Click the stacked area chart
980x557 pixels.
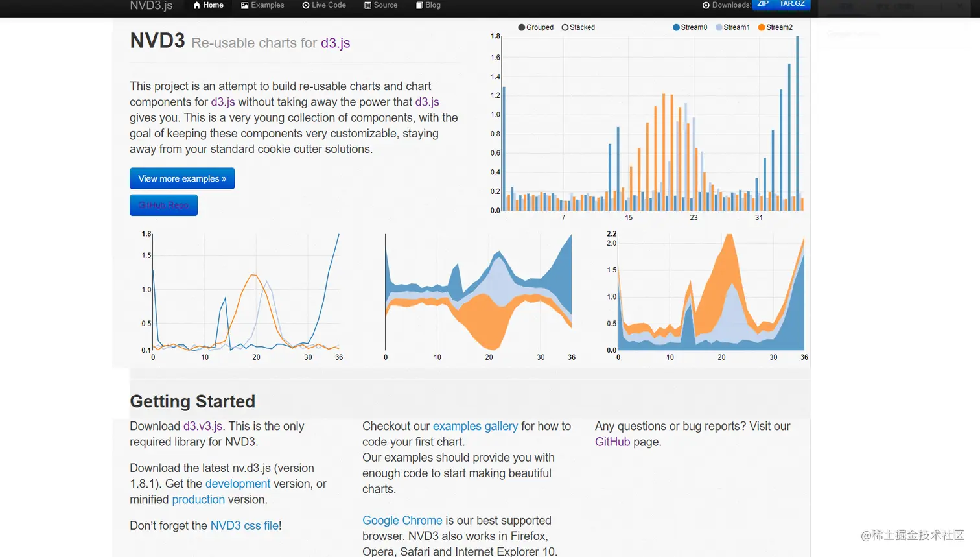tap(707, 296)
